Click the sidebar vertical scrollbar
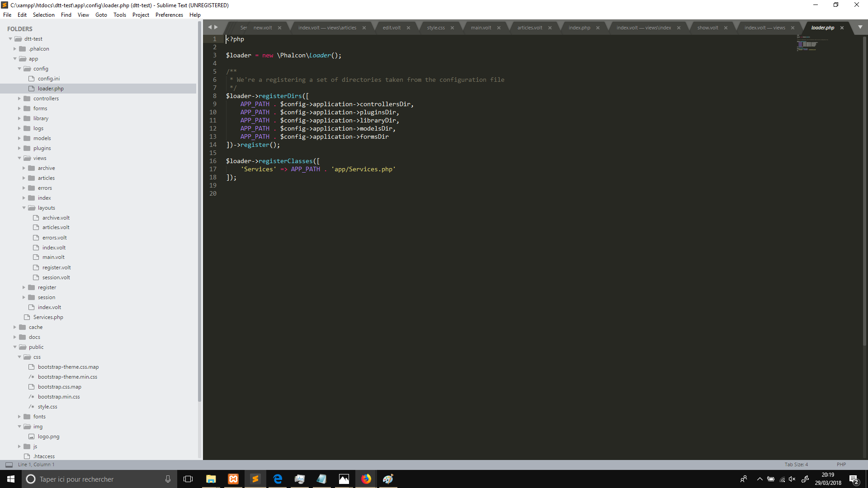The width and height of the screenshot is (868, 488). click(199, 212)
